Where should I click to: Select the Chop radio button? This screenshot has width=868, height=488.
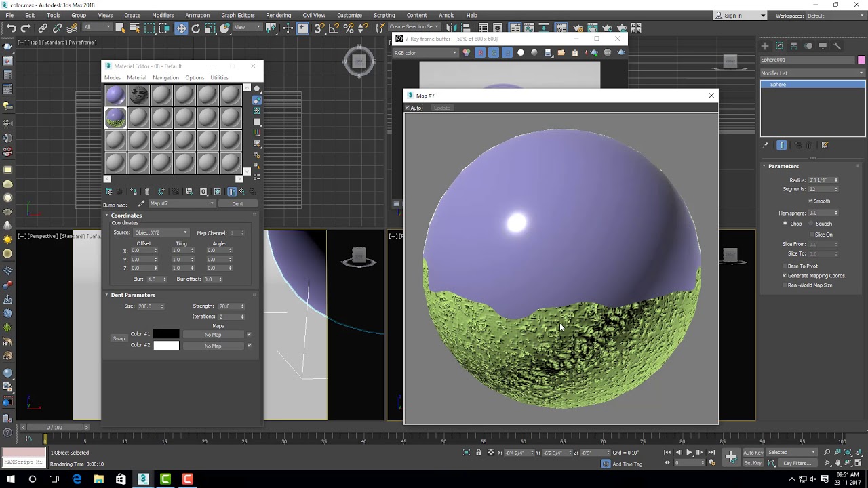point(785,224)
